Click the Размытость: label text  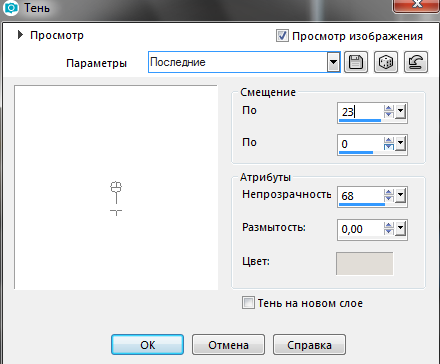(x=274, y=227)
